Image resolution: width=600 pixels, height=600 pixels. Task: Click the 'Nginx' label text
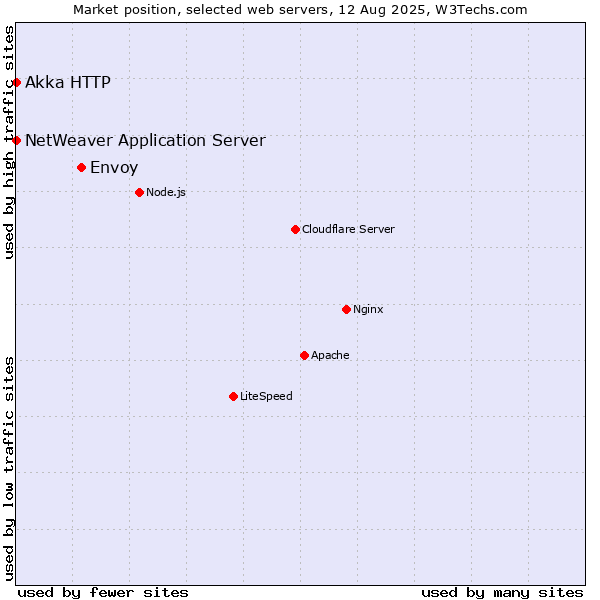pyautogui.click(x=368, y=309)
